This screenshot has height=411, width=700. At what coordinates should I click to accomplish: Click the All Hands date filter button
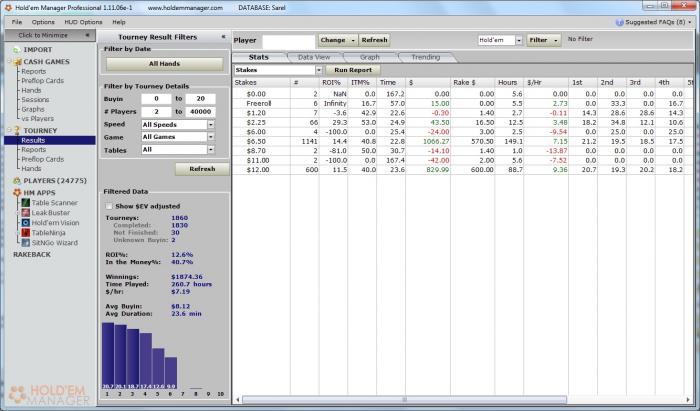pyautogui.click(x=164, y=63)
